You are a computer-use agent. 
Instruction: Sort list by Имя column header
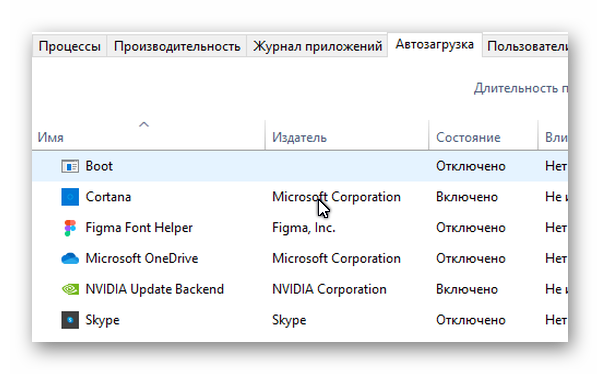pyautogui.click(x=51, y=137)
